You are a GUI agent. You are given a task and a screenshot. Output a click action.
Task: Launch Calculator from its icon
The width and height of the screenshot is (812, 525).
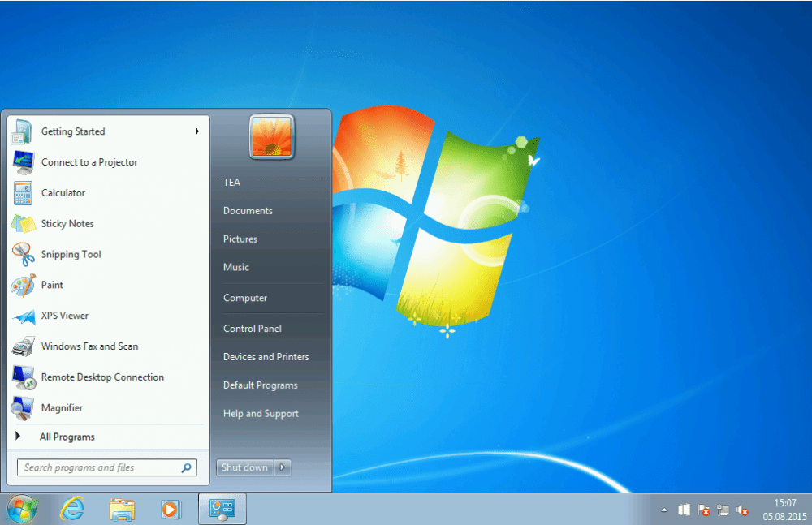pyautogui.click(x=23, y=193)
